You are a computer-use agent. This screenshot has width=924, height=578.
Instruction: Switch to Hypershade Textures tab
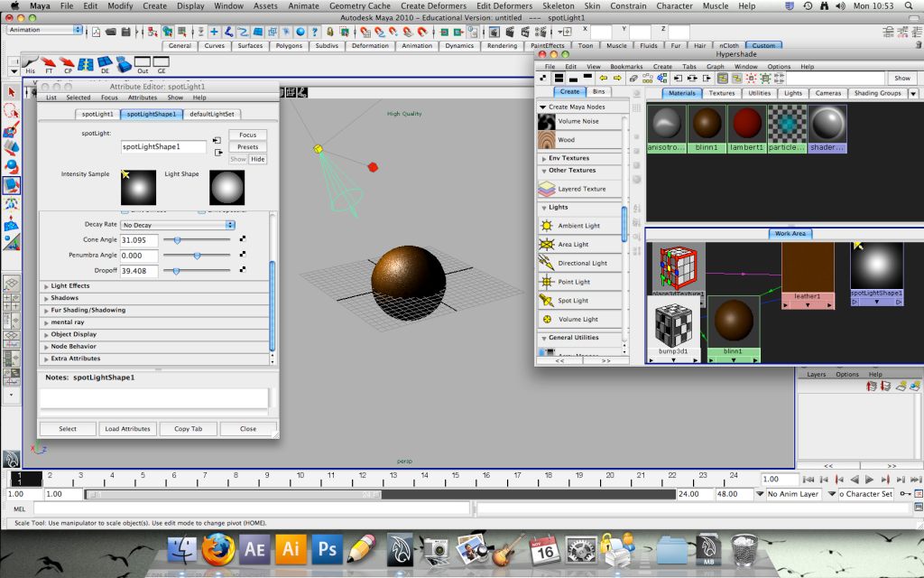[722, 93]
